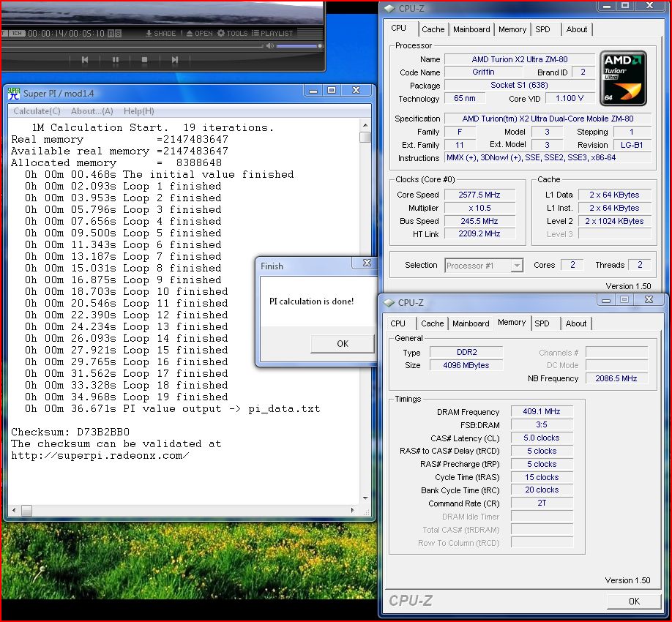The width and height of the screenshot is (672, 622).
Task: Click the memory Size value 4096 MBytes
Action: pos(466,365)
